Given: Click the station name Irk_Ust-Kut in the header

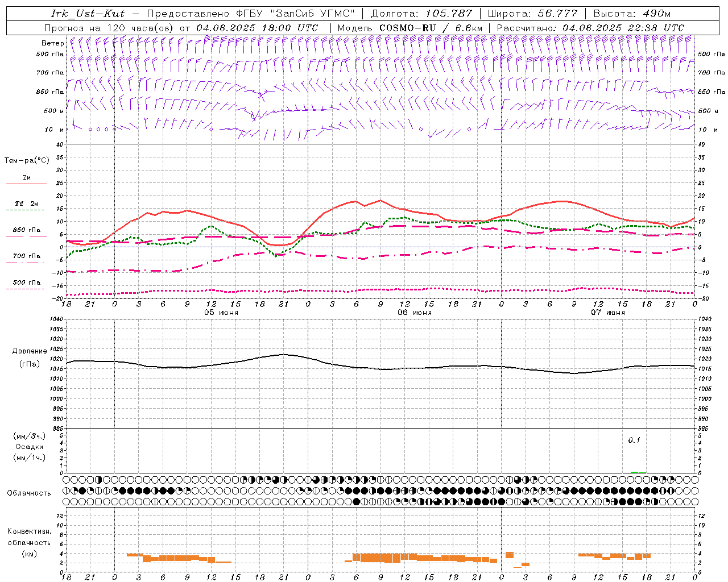Looking at the screenshot, I should (88, 14).
